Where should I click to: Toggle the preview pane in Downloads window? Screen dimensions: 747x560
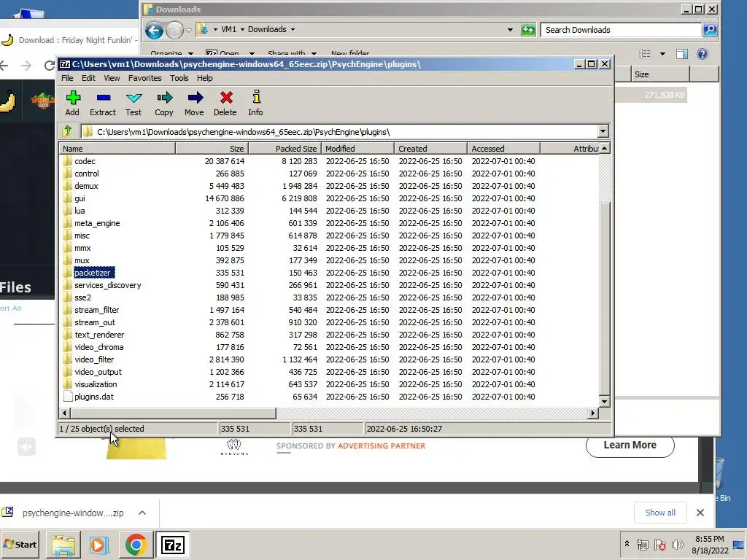coord(682,54)
